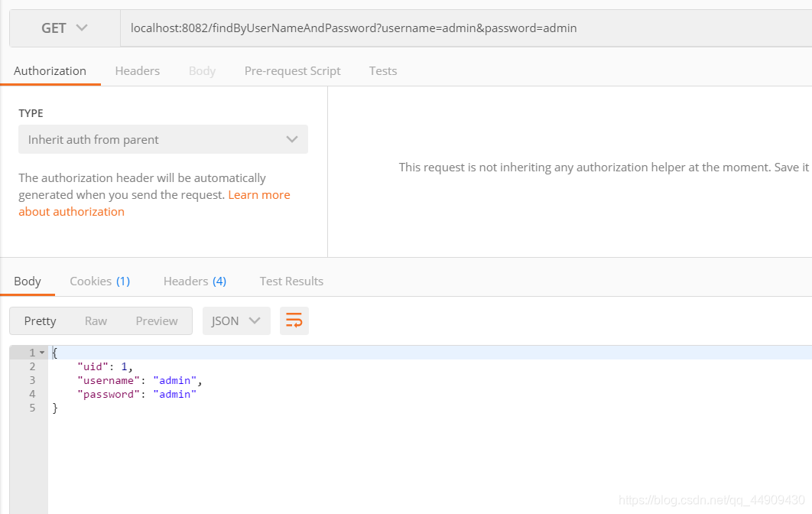This screenshot has height=514, width=812.
Task: Toggle the line wrap icon
Action: (294, 320)
